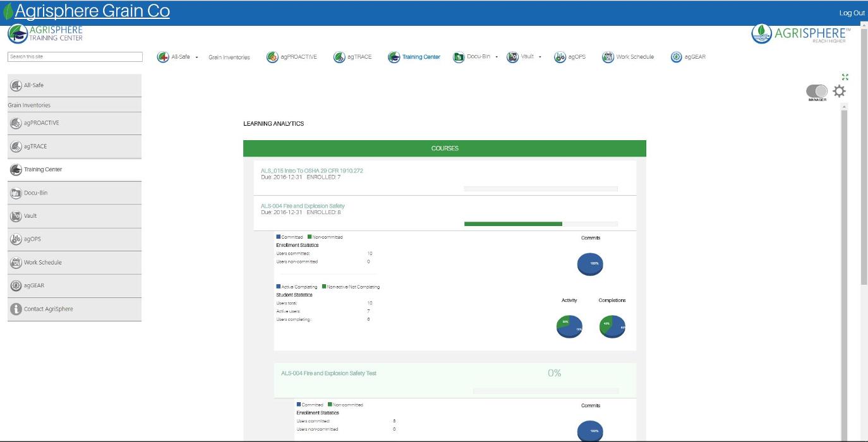Click the Activity pie chart
Screen dimensions: 868x442
[x=569, y=326]
